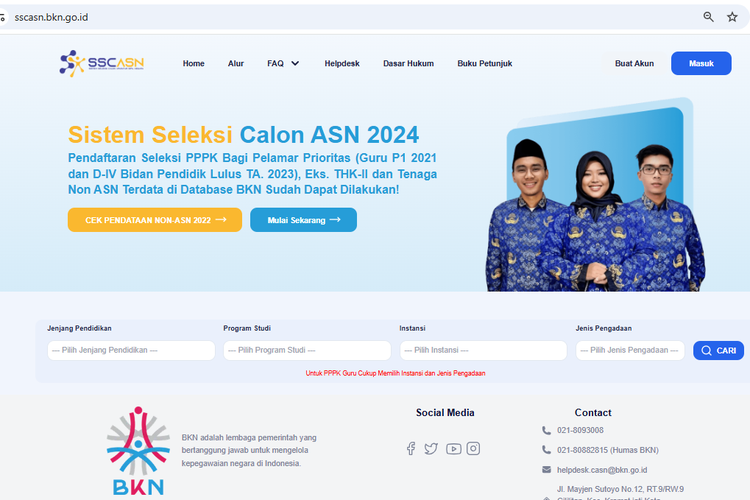Open the Buku Petunjuk menu item
This screenshot has height=500, width=750.
pos(485,63)
